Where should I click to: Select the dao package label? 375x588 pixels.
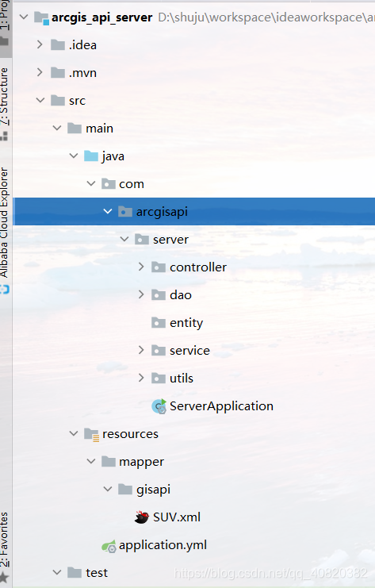(x=181, y=294)
